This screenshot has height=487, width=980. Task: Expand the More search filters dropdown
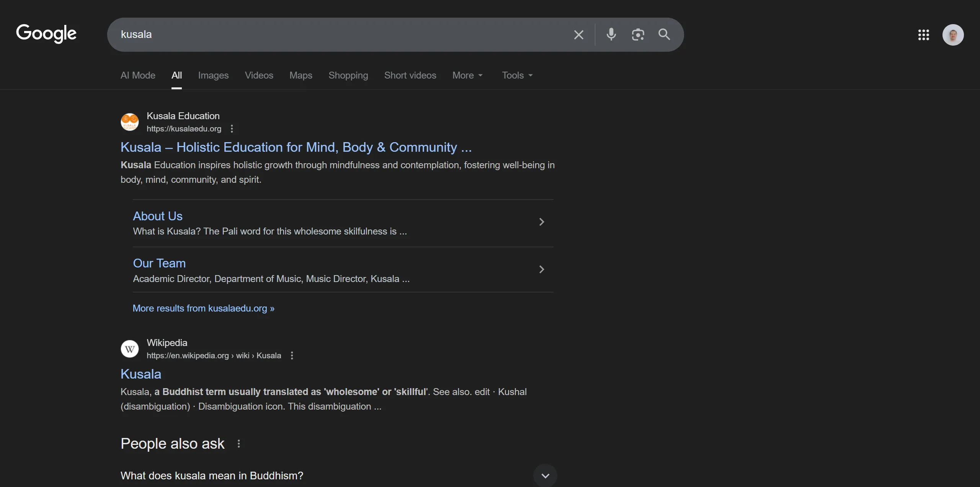467,75
